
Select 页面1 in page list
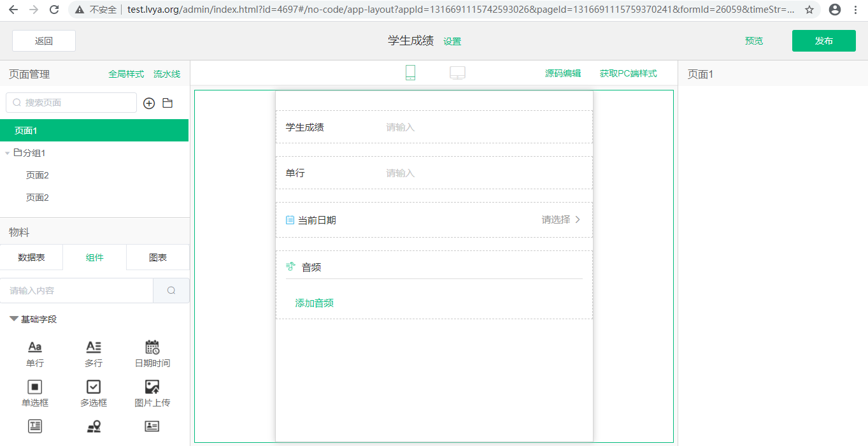94,130
